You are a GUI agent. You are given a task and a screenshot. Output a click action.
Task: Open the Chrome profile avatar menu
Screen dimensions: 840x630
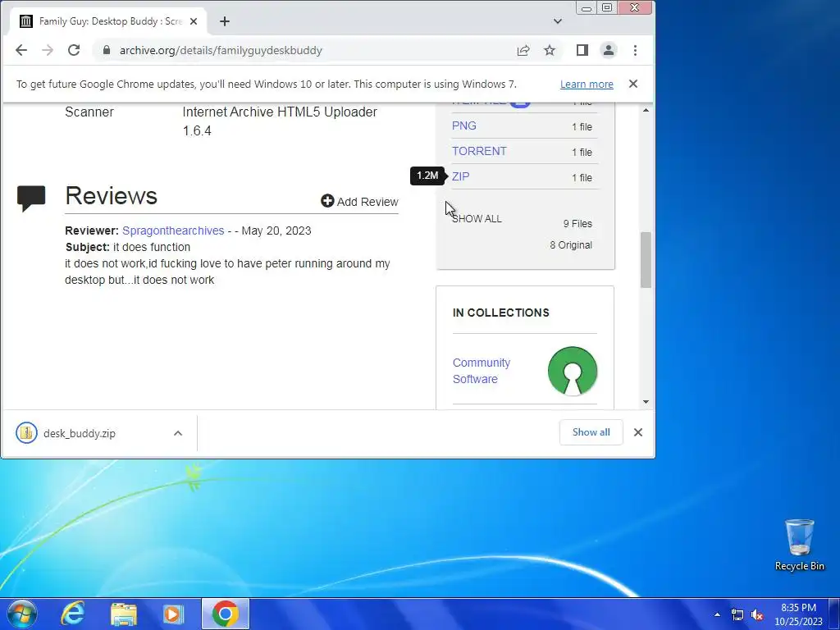point(609,50)
